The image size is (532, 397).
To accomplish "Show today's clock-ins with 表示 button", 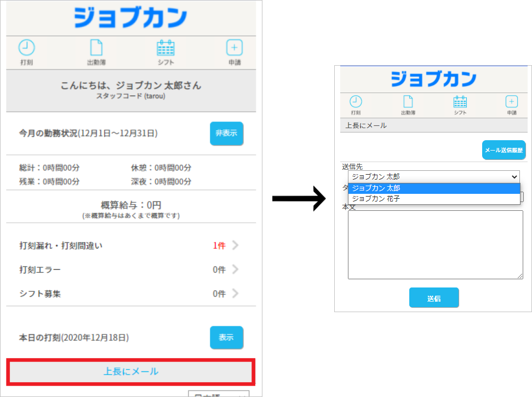I will [x=227, y=337].
